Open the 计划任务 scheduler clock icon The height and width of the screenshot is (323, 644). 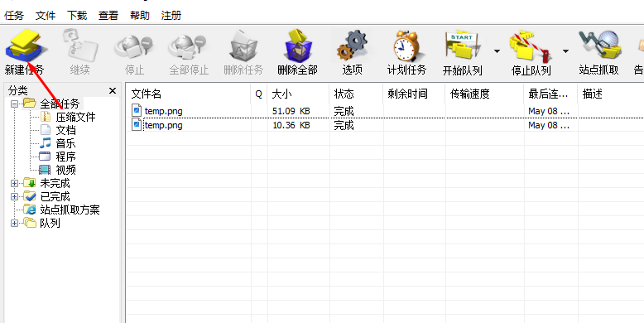pos(406,46)
